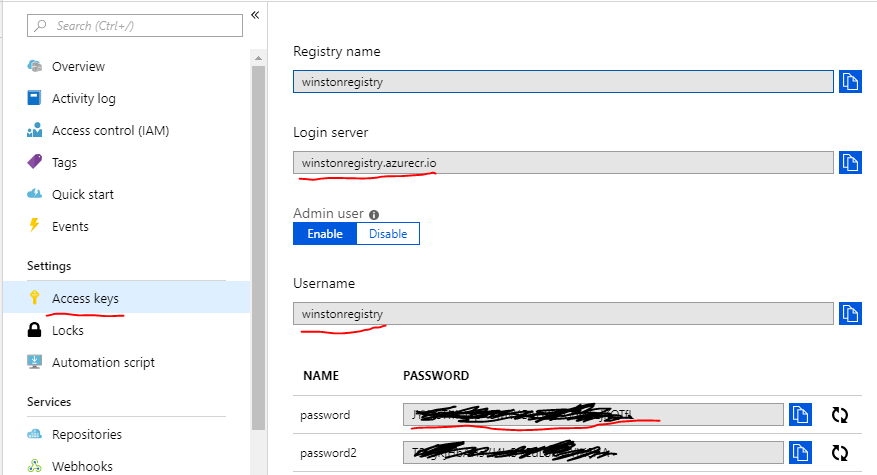Viewport: 877px width, 475px height.
Task: Click the Events lightning icon
Action: [34, 225]
